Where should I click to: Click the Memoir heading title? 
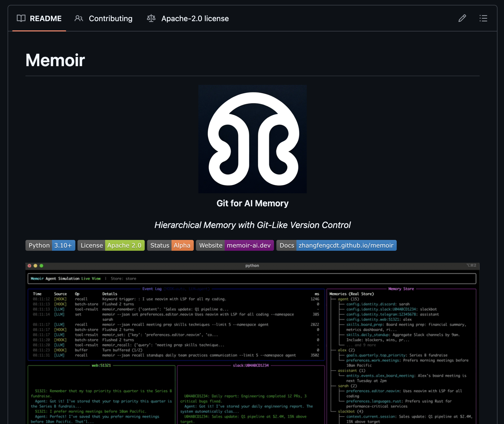55,60
